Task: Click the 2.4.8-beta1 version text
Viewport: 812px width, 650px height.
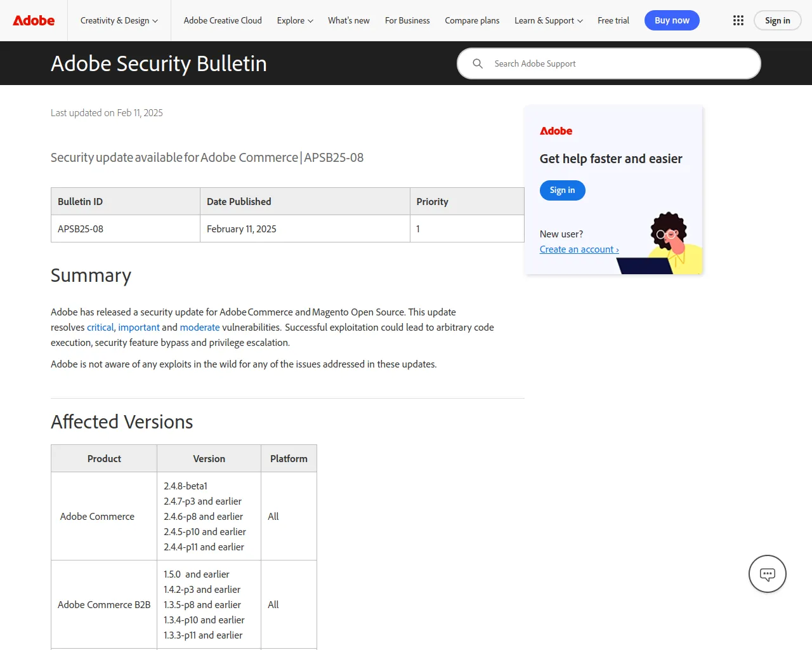Action: tap(185, 486)
